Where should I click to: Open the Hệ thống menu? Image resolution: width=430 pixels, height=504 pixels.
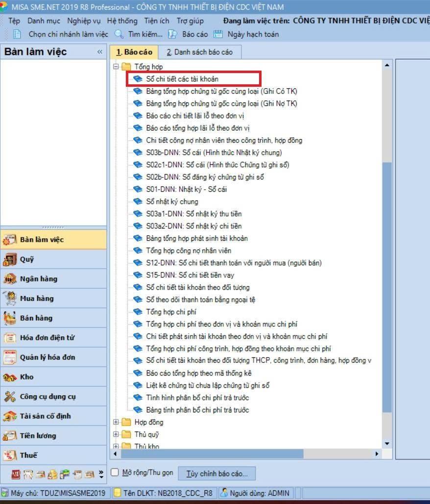tap(122, 21)
